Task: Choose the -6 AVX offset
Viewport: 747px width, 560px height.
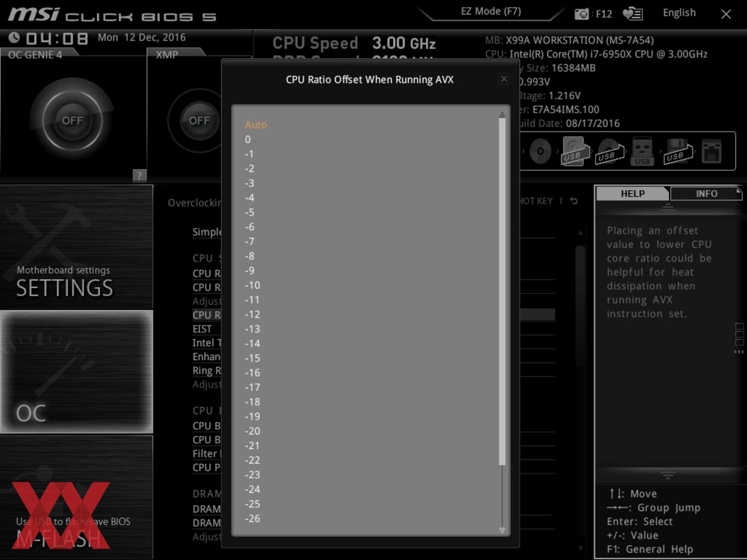Action: (x=249, y=227)
